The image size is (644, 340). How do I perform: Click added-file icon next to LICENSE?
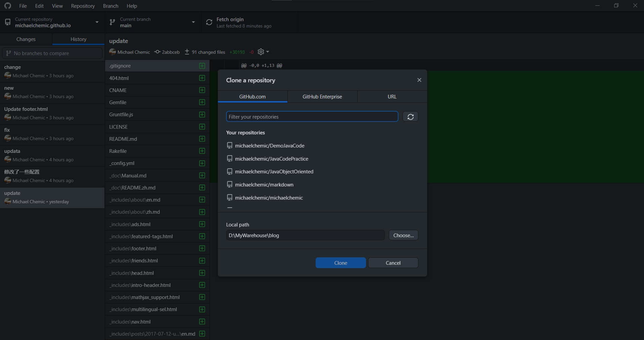tap(202, 127)
